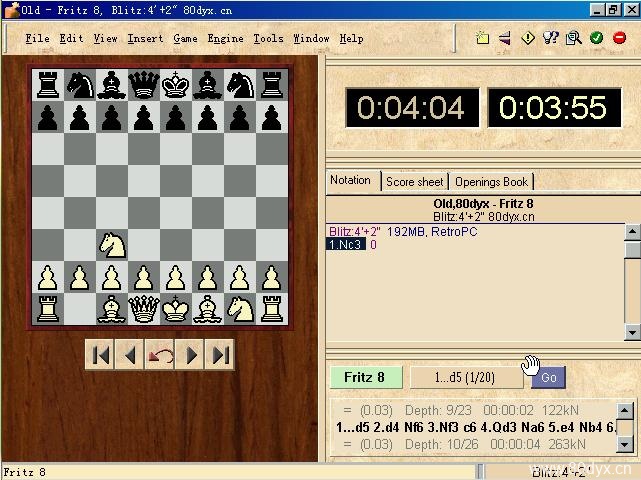The width and height of the screenshot is (641, 480).
Task: Jump to start of game
Action: coord(100,354)
